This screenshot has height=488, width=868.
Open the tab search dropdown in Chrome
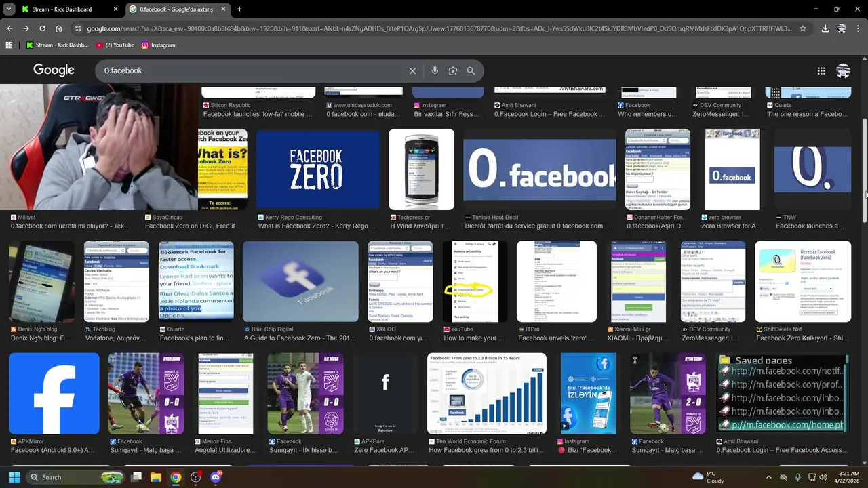[9, 9]
